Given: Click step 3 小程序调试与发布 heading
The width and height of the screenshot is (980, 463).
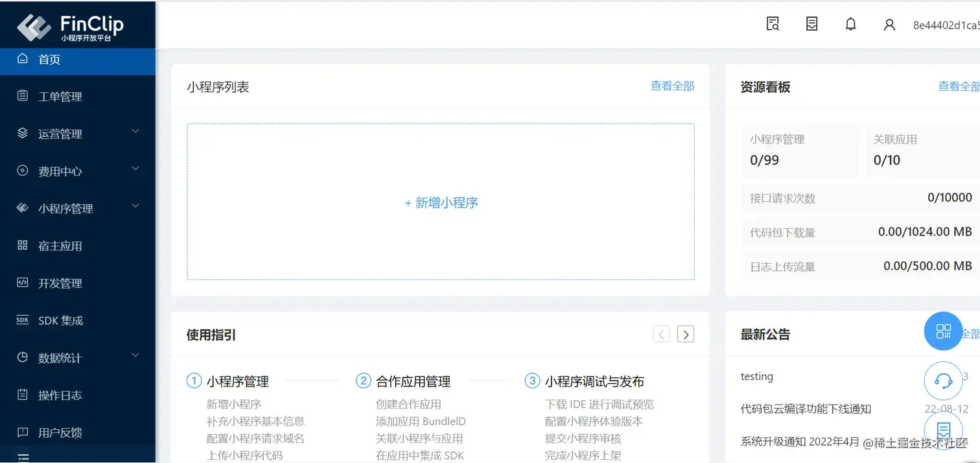Looking at the screenshot, I should coord(594,381).
